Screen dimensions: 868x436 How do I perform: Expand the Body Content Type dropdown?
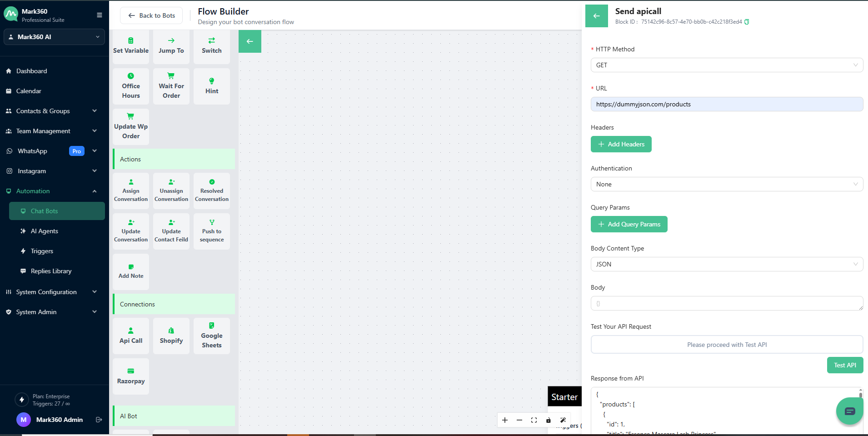726,264
